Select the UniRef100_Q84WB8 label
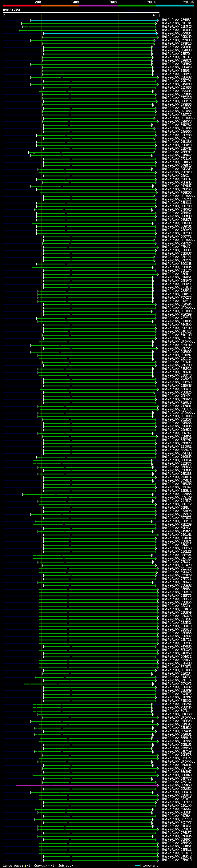 click(177, 50)
